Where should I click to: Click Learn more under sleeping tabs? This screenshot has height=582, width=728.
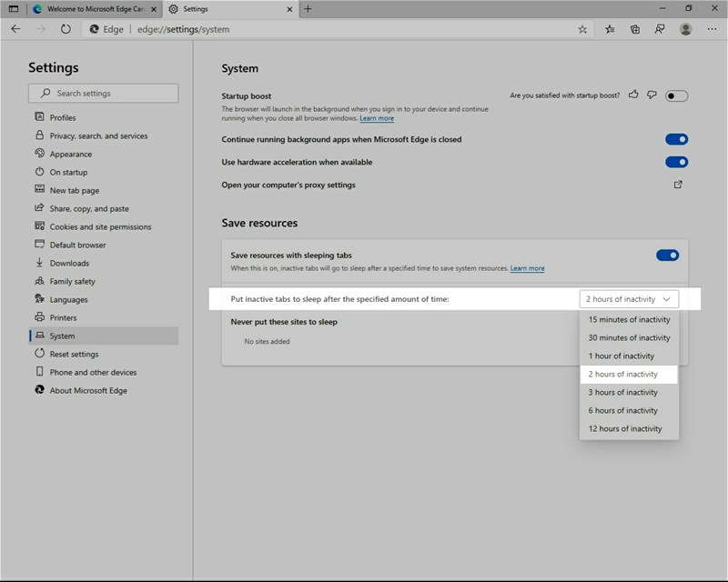point(528,268)
